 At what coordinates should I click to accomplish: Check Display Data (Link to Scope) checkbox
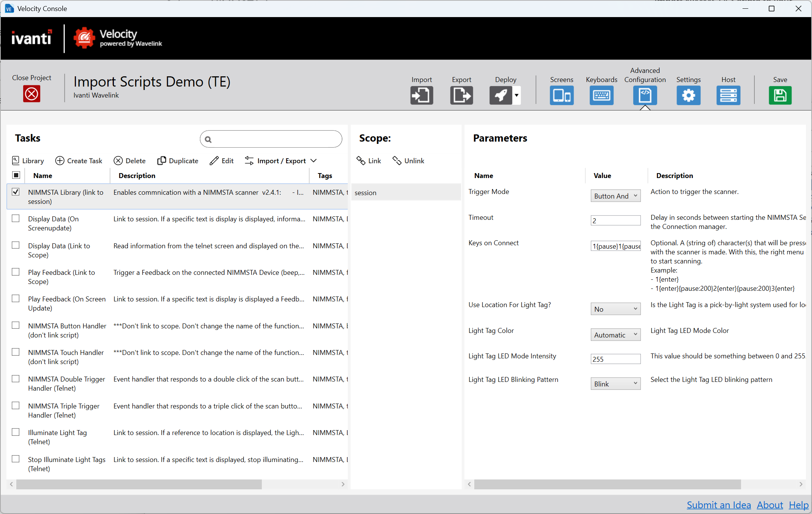click(x=16, y=245)
